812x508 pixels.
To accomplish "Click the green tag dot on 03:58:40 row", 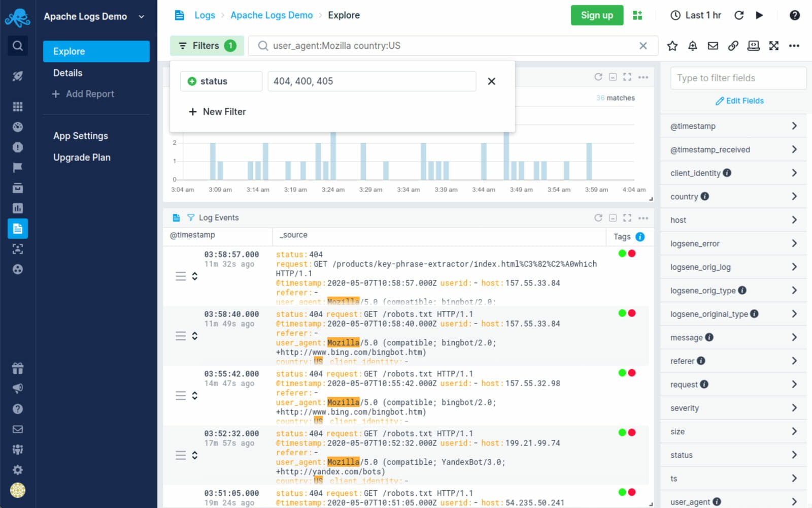I will [x=622, y=313].
